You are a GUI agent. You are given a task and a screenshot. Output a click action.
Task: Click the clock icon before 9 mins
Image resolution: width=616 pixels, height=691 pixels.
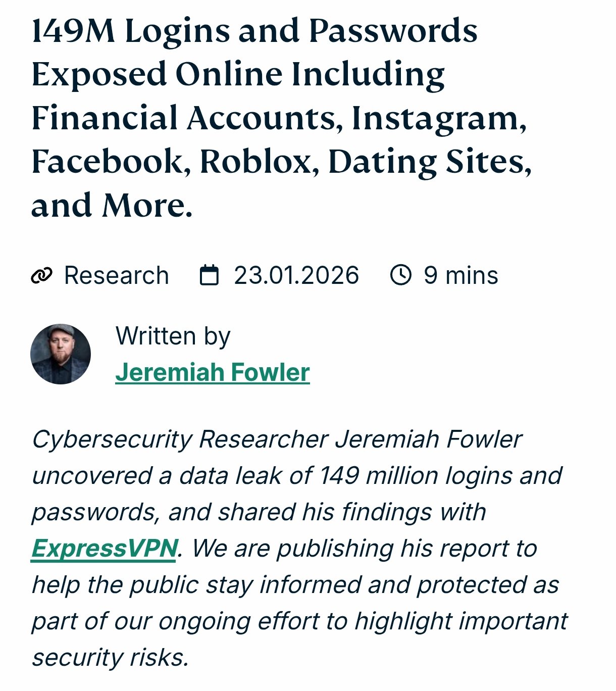coord(400,275)
